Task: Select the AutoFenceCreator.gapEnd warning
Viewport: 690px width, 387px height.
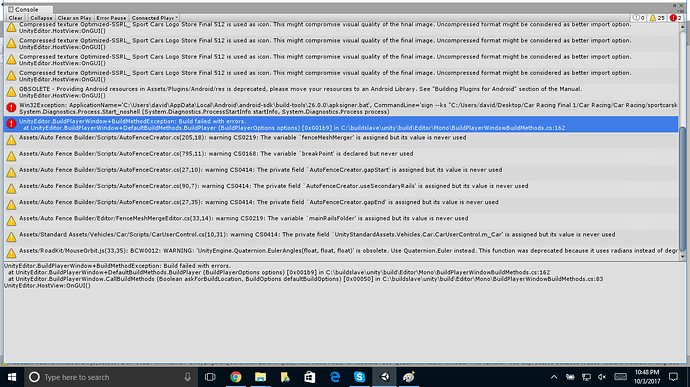Action: [341, 205]
